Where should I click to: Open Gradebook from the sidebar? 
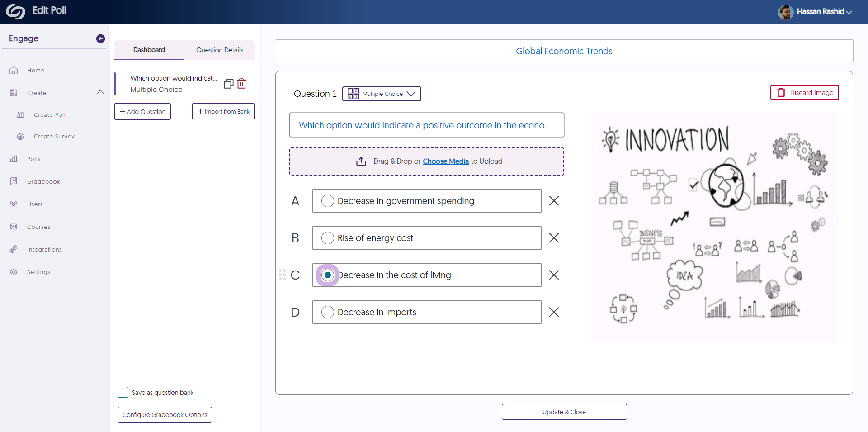[43, 182]
